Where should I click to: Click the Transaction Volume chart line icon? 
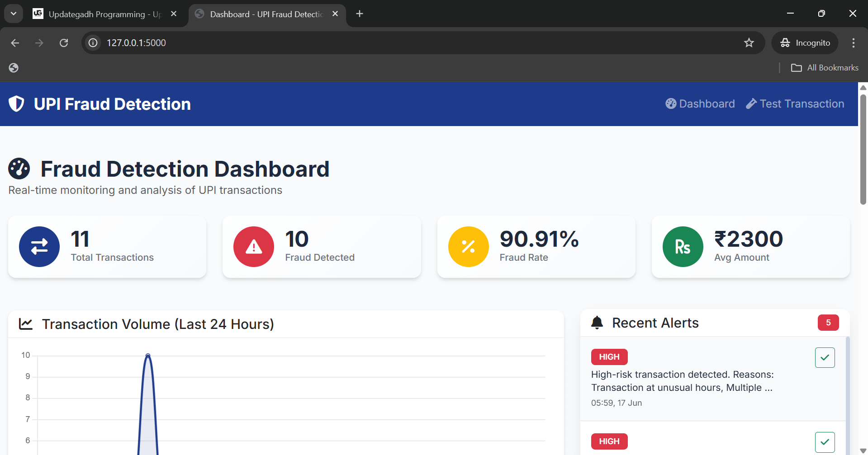point(26,324)
